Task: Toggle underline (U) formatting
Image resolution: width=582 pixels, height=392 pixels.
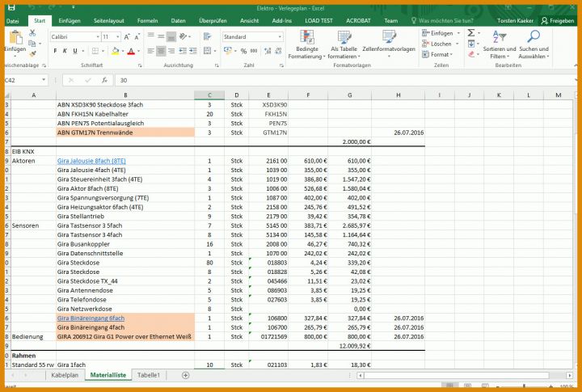Action: tap(75, 51)
